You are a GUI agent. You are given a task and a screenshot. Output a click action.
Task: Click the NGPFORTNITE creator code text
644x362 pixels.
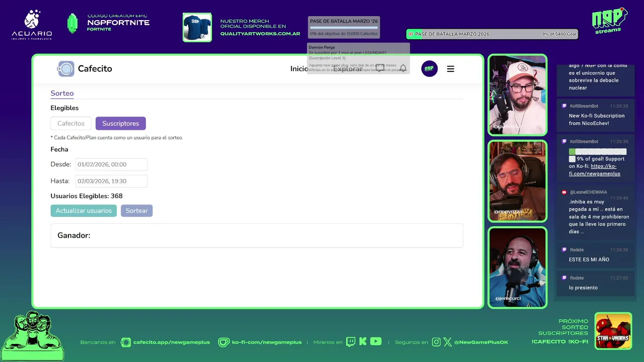click(x=118, y=23)
